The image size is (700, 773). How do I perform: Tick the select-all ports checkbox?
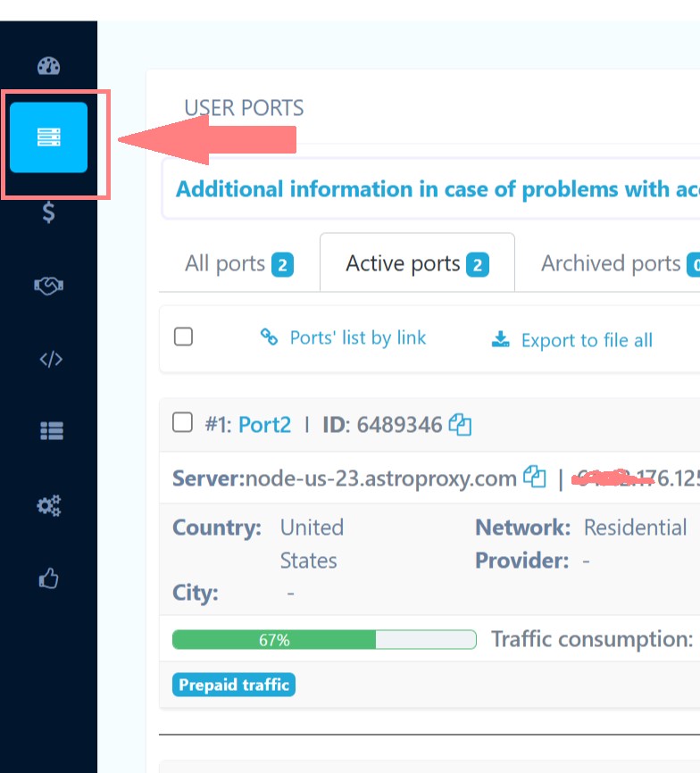tap(183, 337)
